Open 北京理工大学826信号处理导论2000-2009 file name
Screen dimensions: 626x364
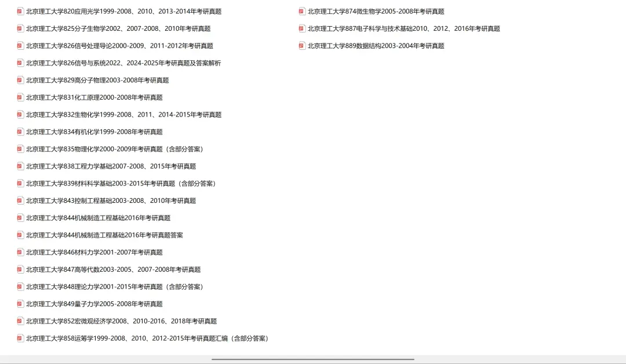[119, 46]
